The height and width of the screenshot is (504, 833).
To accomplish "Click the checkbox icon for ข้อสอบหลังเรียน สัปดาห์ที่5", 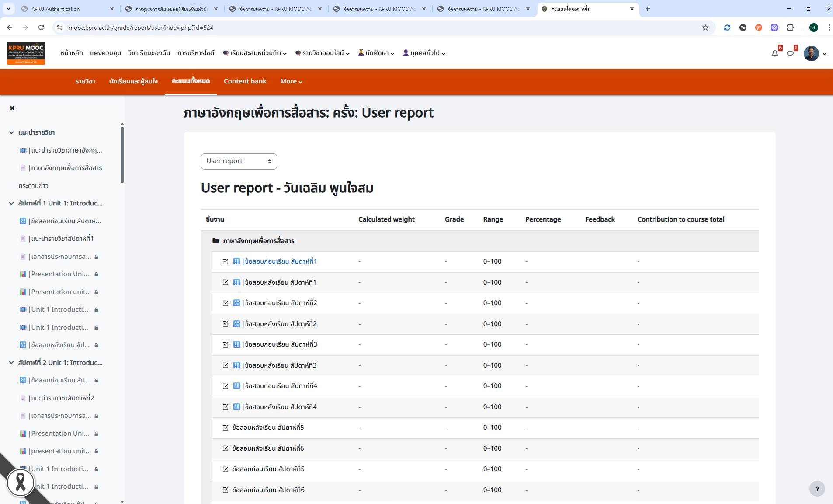I will pyautogui.click(x=226, y=428).
